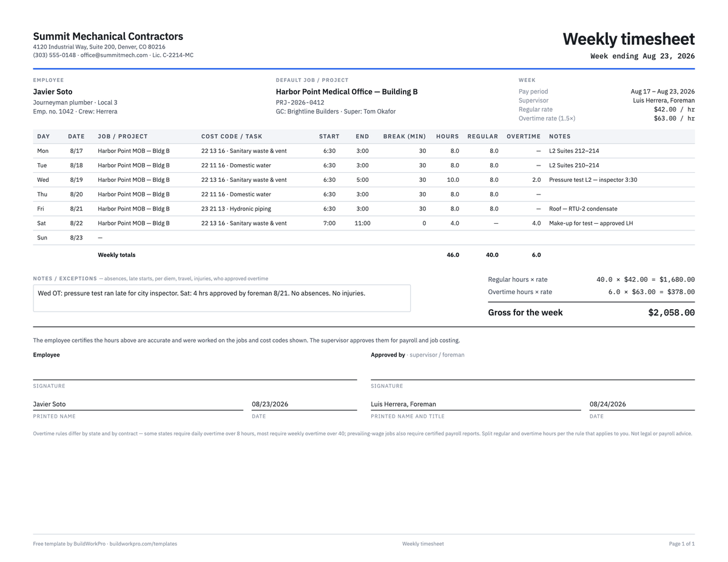
Task: Click the OVERTIME column header
Action: pos(524,136)
